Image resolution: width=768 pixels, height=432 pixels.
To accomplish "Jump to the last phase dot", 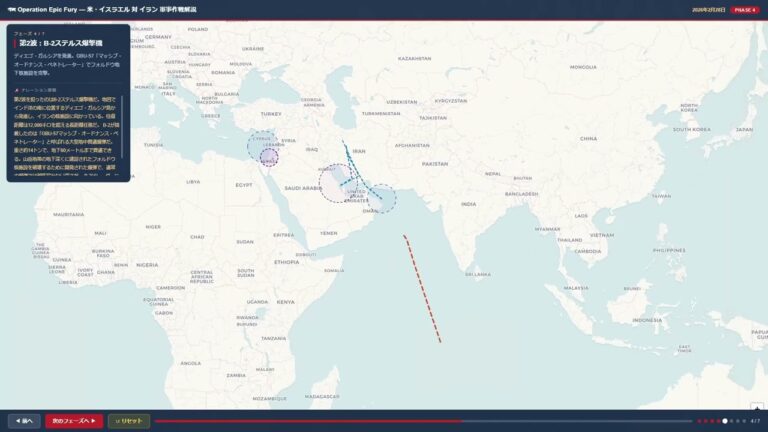I will [745, 421].
